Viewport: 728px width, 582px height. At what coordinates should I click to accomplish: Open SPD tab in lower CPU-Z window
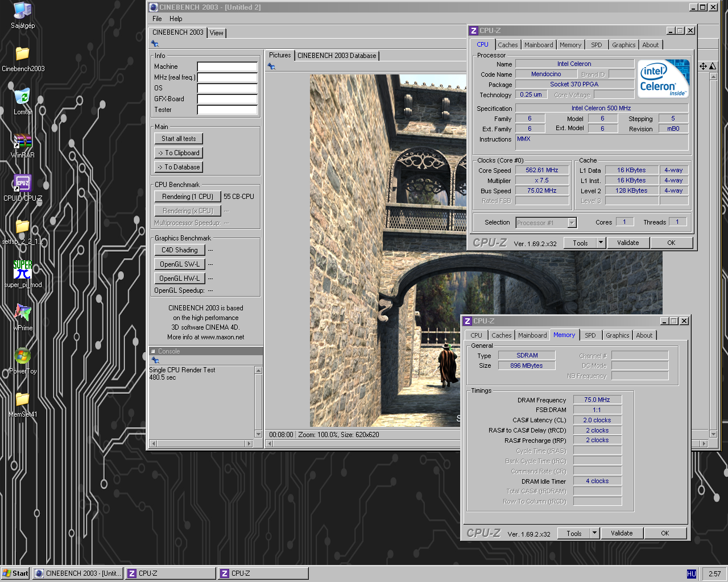click(x=590, y=335)
